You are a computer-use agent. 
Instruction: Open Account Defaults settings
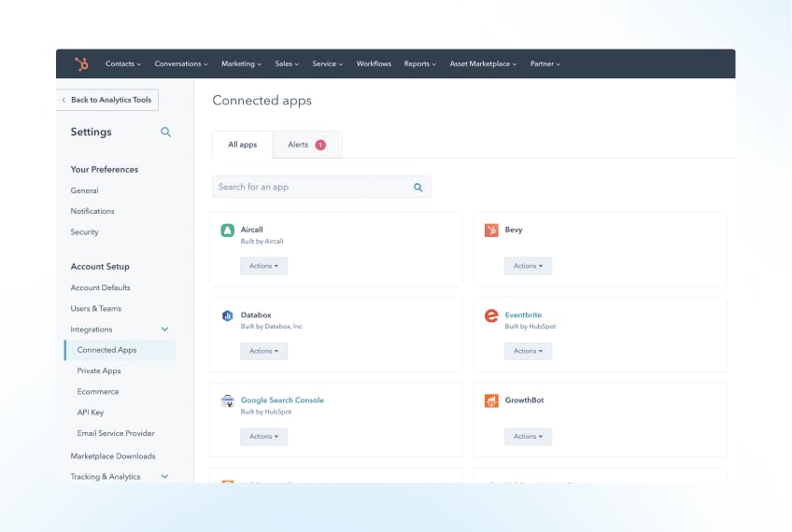coord(101,287)
